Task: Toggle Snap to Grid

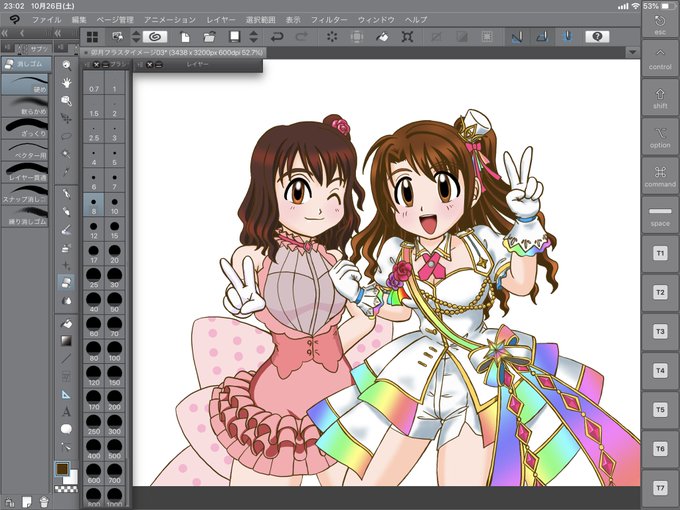Action: pos(567,37)
